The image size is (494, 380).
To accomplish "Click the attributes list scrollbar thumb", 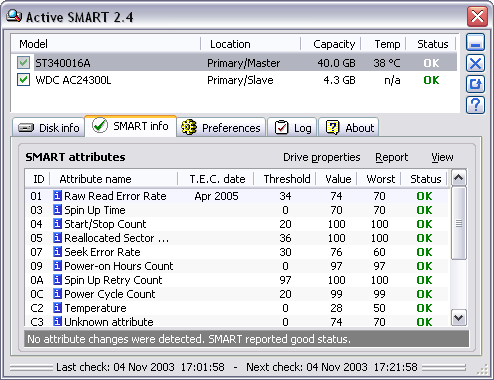I will (x=459, y=223).
